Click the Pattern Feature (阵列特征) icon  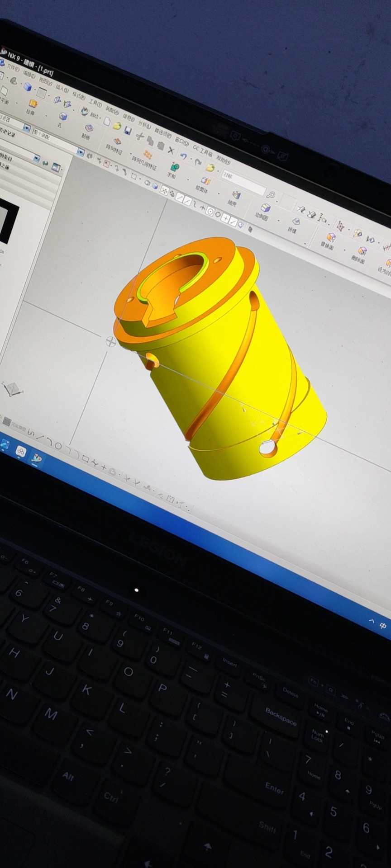pyautogui.click(x=117, y=142)
